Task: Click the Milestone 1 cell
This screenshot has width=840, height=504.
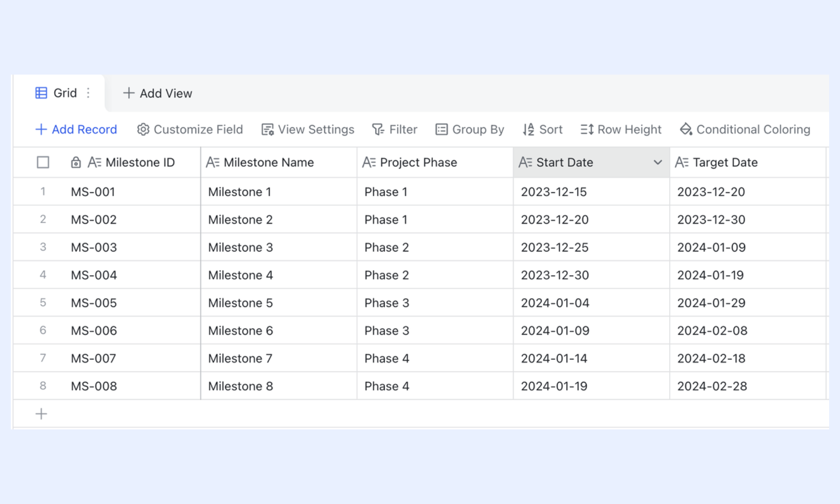Action: [279, 192]
